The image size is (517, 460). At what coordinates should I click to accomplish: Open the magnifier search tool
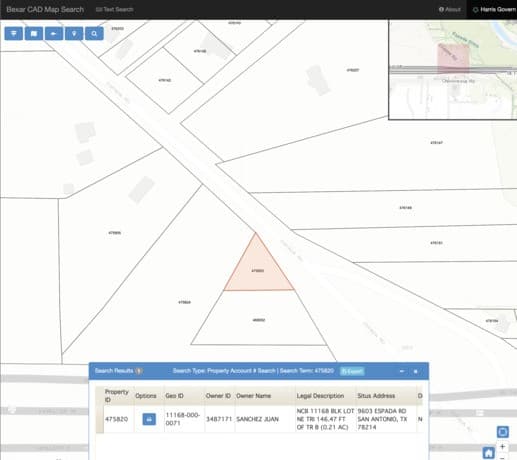(94, 34)
